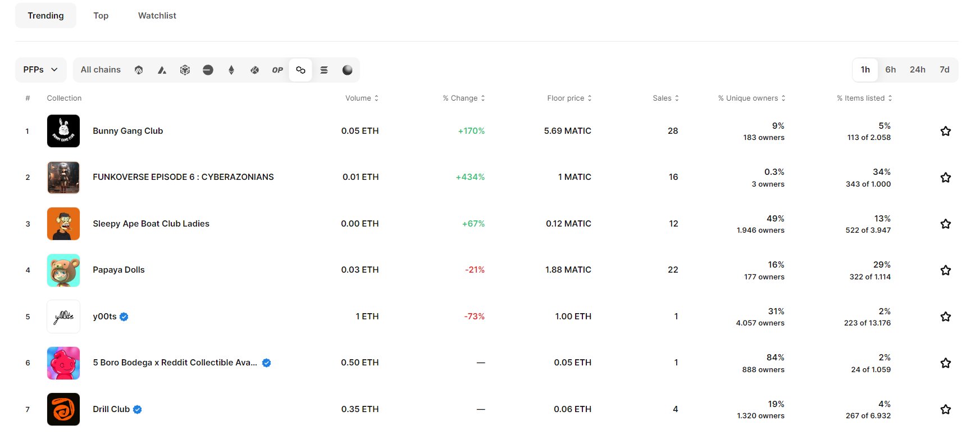Filter by BNB Chain cube icon
Image resolution: width=980 pixels, height=434 pixels.
click(185, 70)
